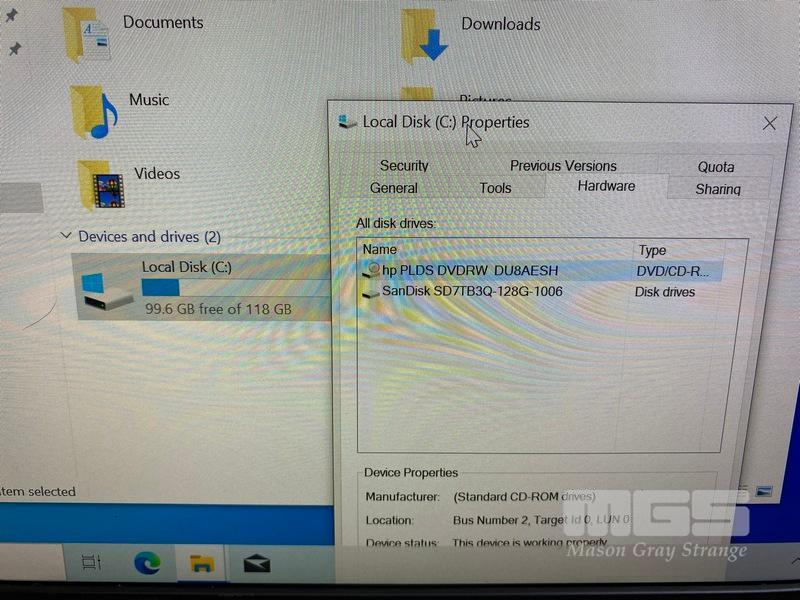Open the Documents folder icon
Screen dimensions: 800x600
pos(89,37)
